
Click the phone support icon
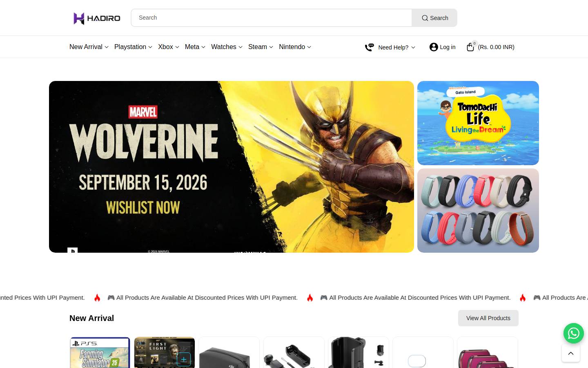369,47
